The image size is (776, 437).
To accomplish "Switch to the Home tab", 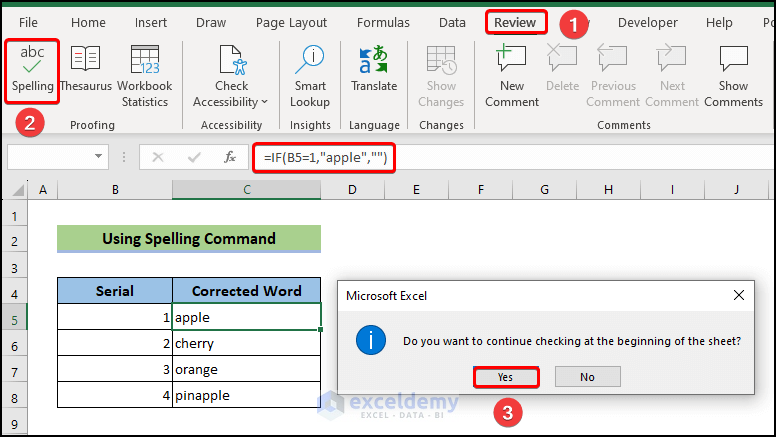I will [88, 23].
